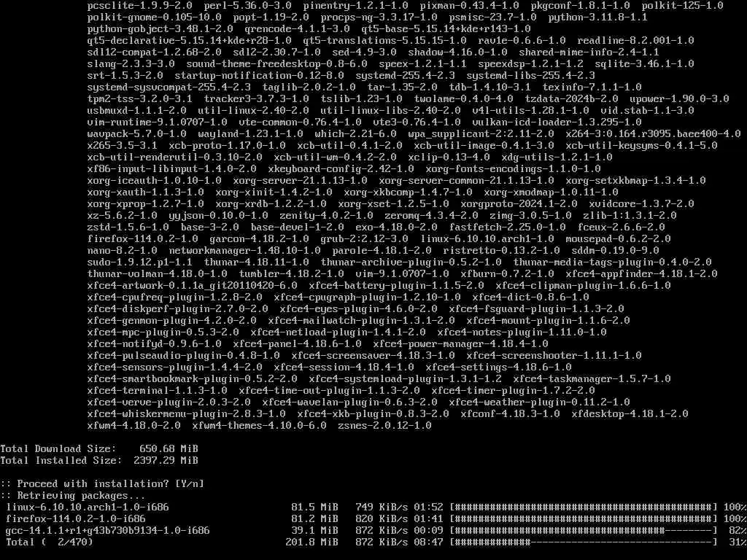Click the Total (2/470) counter text

tap(50, 542)
